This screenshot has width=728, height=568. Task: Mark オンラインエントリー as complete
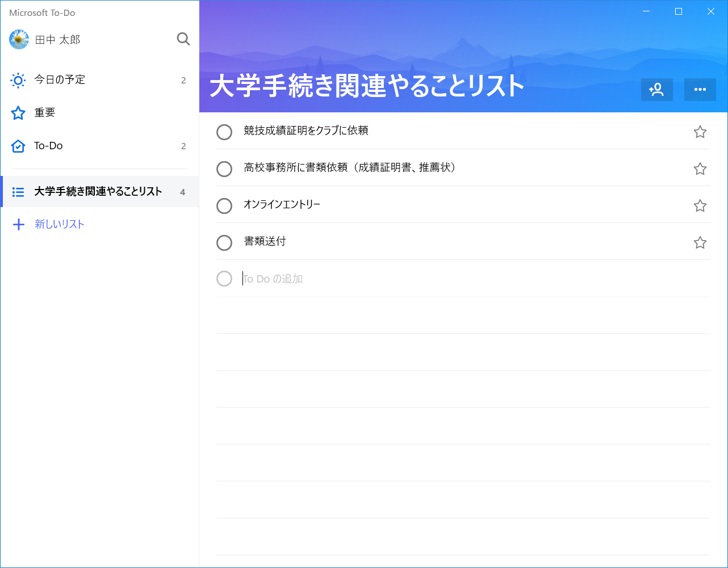coord(224,205)
